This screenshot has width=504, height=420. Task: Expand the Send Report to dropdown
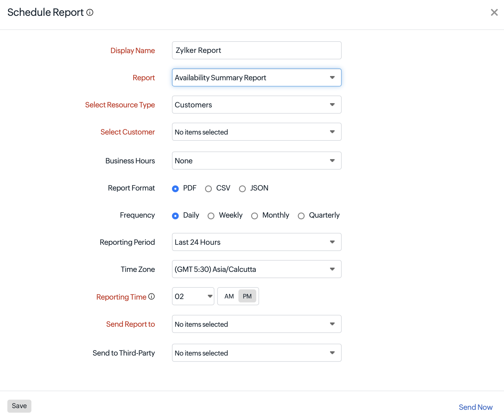(257, 324)
